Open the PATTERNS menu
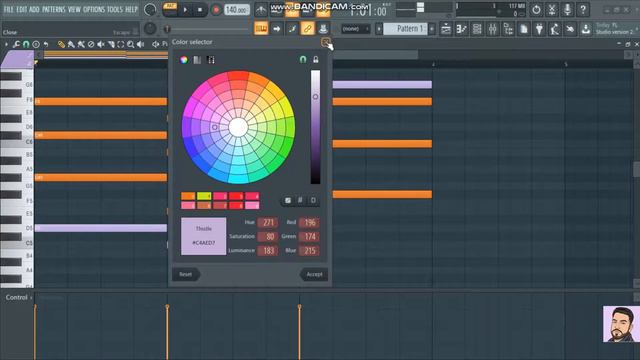Viewport: 640px width, 360px height. 53,9
